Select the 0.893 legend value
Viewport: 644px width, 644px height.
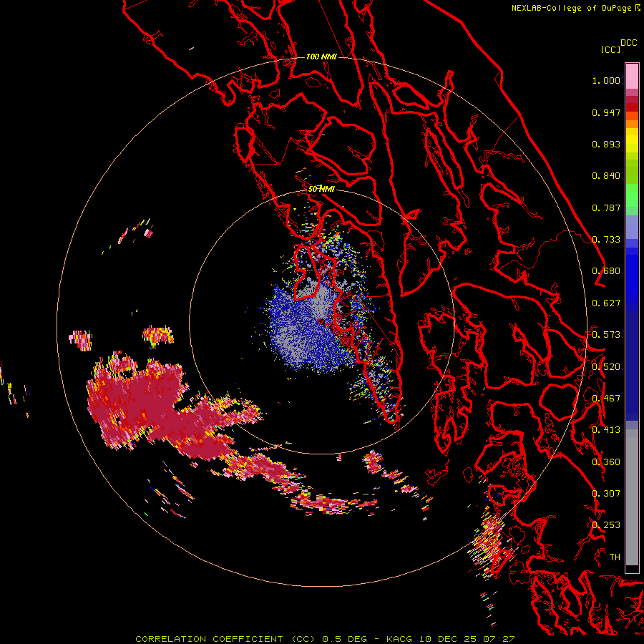click(606, 144)
